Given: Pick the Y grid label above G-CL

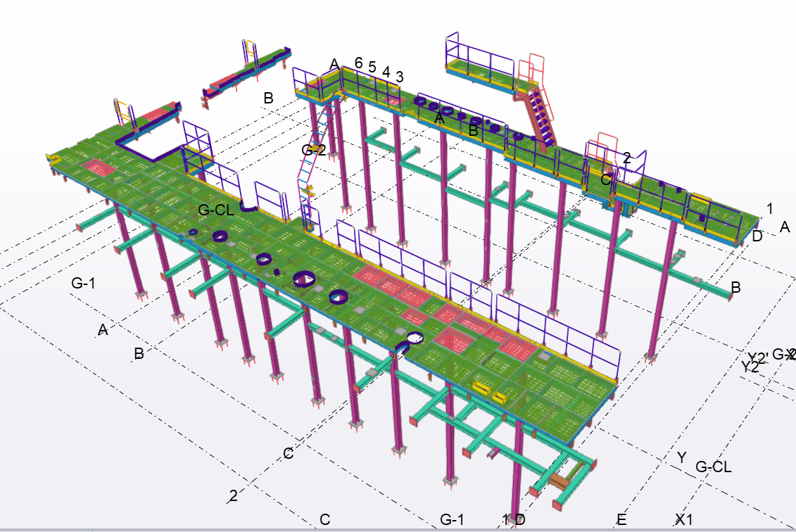Looking at the screenshot, I should (682, 457).
